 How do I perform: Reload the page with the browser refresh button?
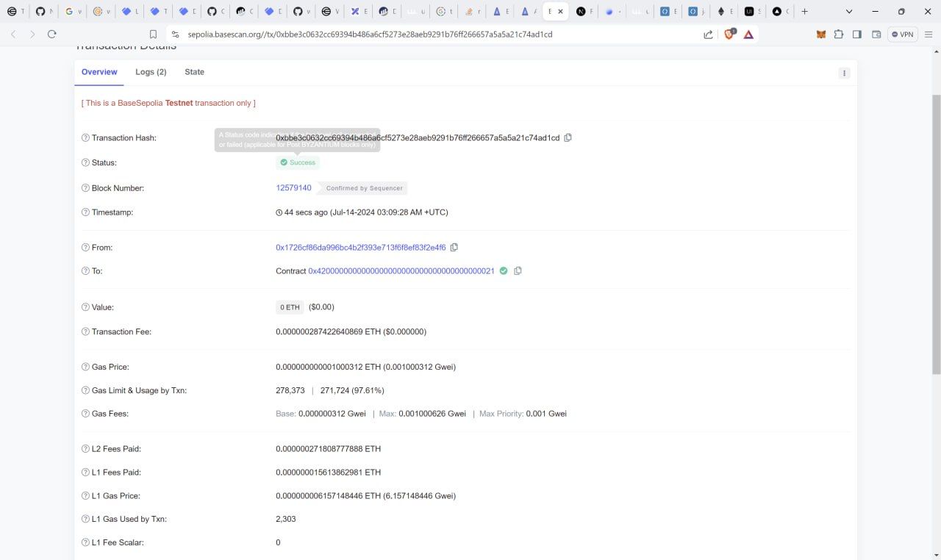coord(51,35)
